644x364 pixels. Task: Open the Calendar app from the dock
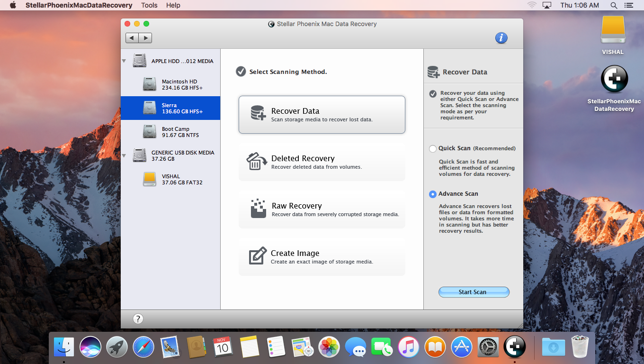[x=223, y=347]
